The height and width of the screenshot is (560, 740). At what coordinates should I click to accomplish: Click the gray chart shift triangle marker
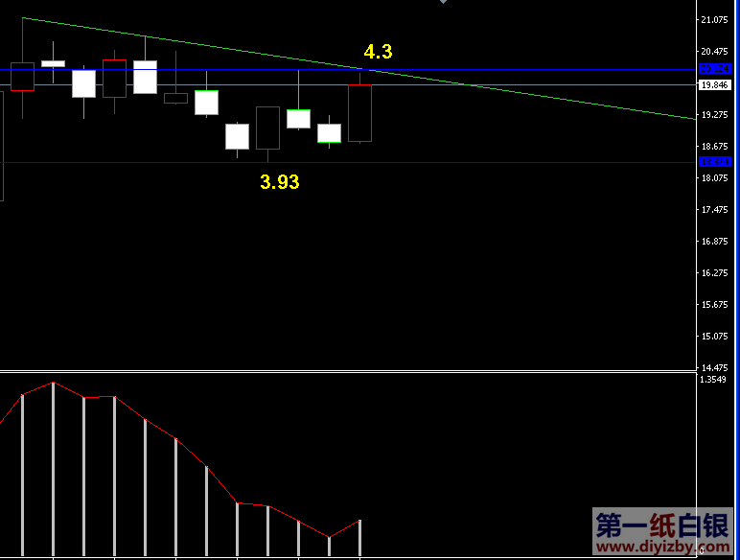(443, 2)
